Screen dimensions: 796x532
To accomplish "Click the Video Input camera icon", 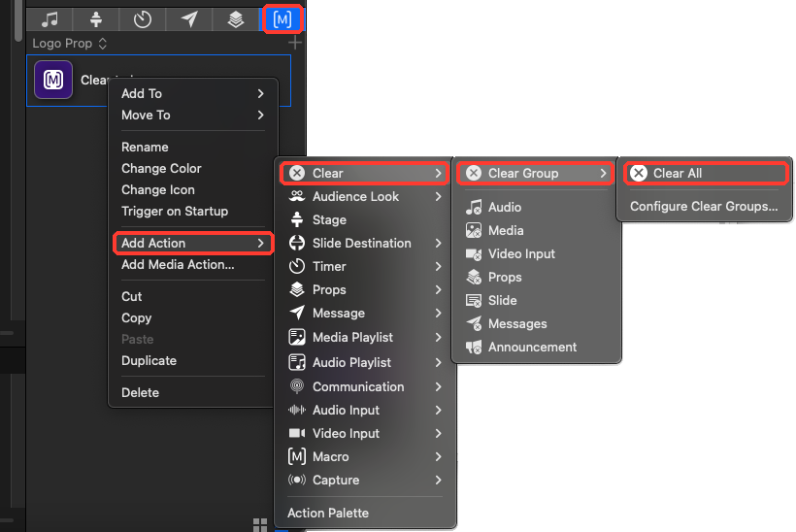I will coord(297,433).
